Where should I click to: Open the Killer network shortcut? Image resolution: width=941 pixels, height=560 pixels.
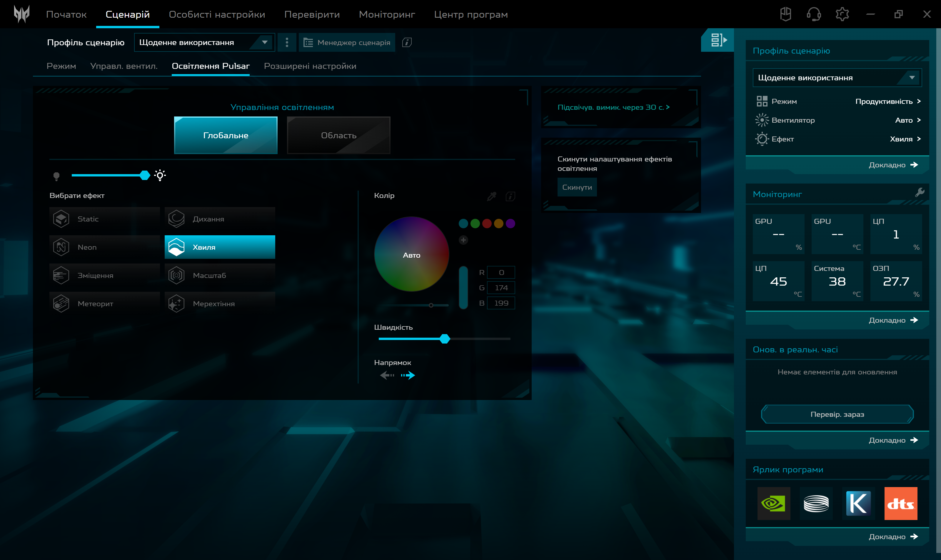point(858,503)
